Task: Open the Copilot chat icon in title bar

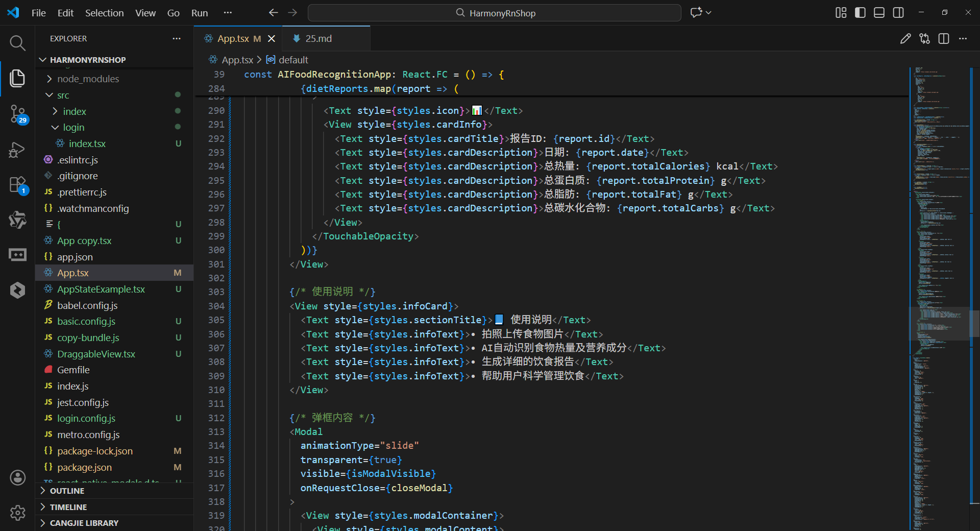Action: point(696,13)
